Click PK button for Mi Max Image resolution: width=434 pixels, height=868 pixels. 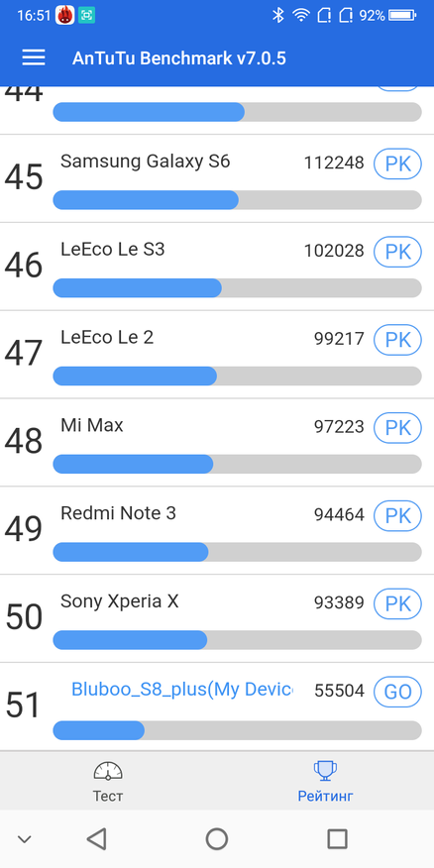(398, 428)
